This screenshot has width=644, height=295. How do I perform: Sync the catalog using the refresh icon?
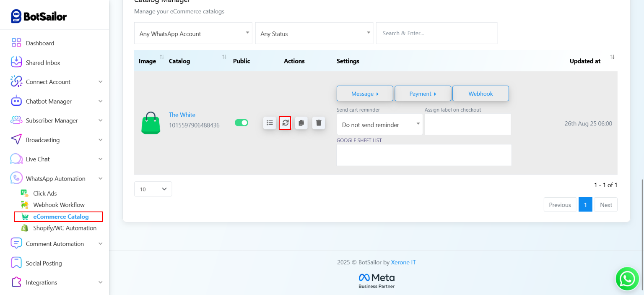[x=285, y=123]
